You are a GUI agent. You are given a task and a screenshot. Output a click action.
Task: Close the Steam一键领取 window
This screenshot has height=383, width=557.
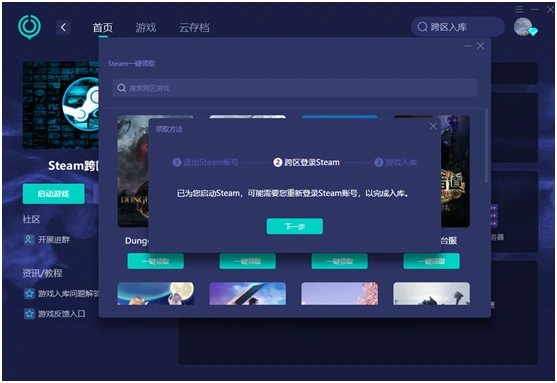click(x=480, y=46)
